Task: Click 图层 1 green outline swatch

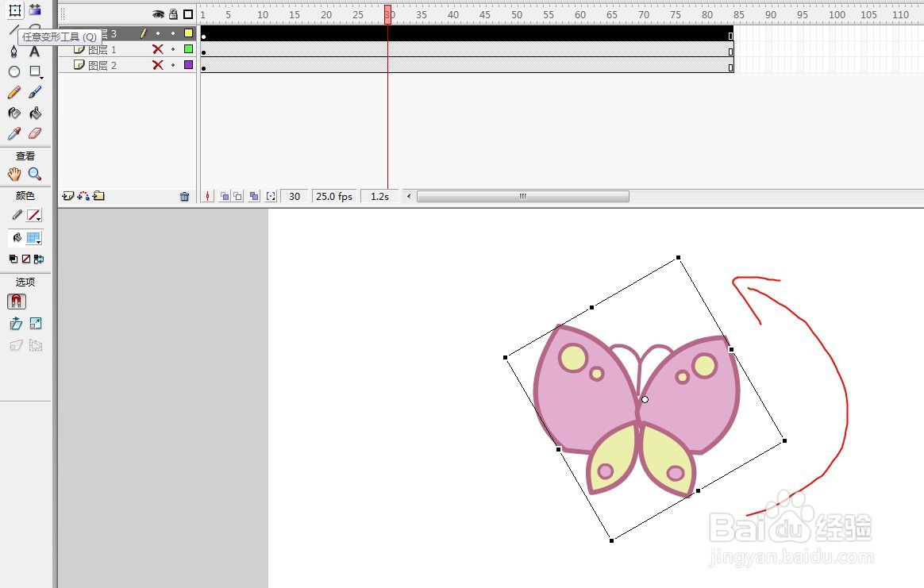Action: pyautogui.click(x=189, y=49)
